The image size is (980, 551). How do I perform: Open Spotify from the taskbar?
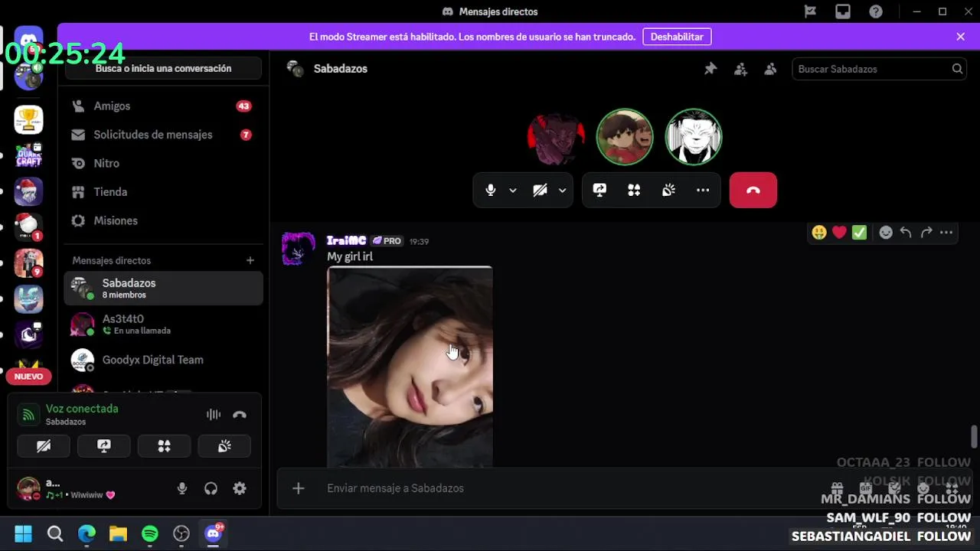(150, 533)
